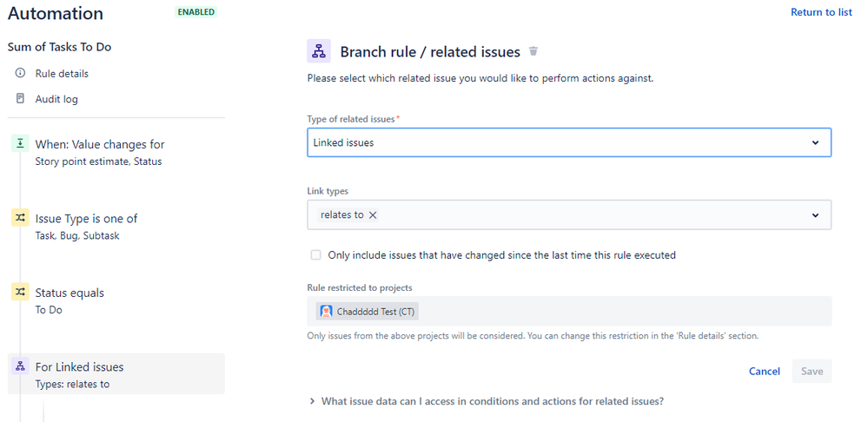Click the Save button
868x422 pixels.
[x=812, y=371]
